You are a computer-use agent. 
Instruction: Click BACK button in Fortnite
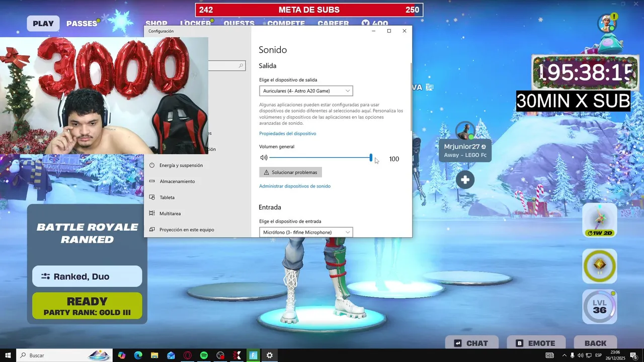[x=596, y=343]
